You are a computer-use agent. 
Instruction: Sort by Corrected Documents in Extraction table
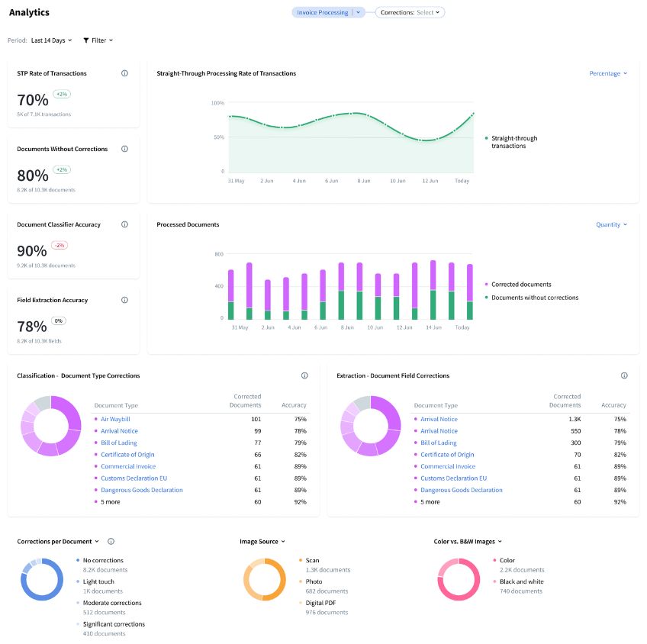(x=565, y=401)
